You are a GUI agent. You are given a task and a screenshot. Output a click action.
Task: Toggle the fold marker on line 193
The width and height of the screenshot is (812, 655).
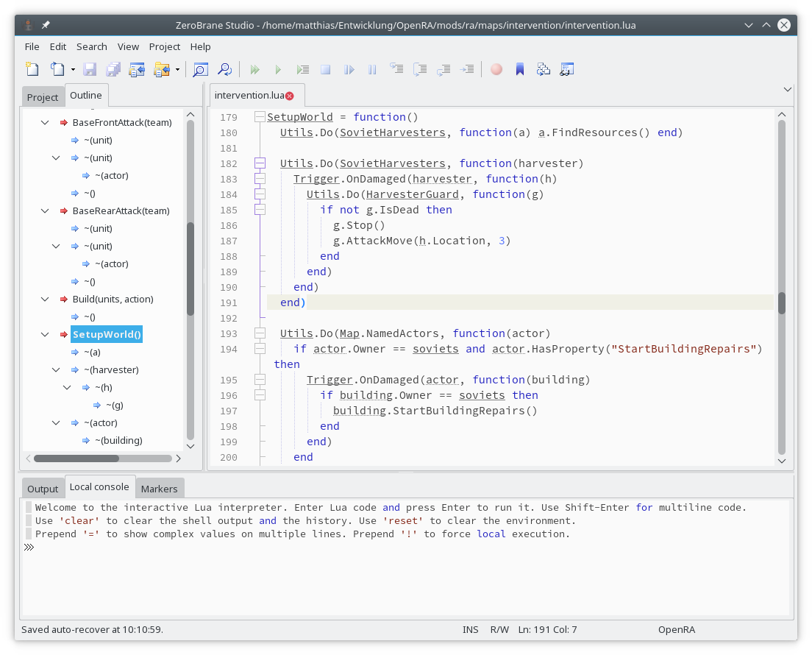[260, 333]
